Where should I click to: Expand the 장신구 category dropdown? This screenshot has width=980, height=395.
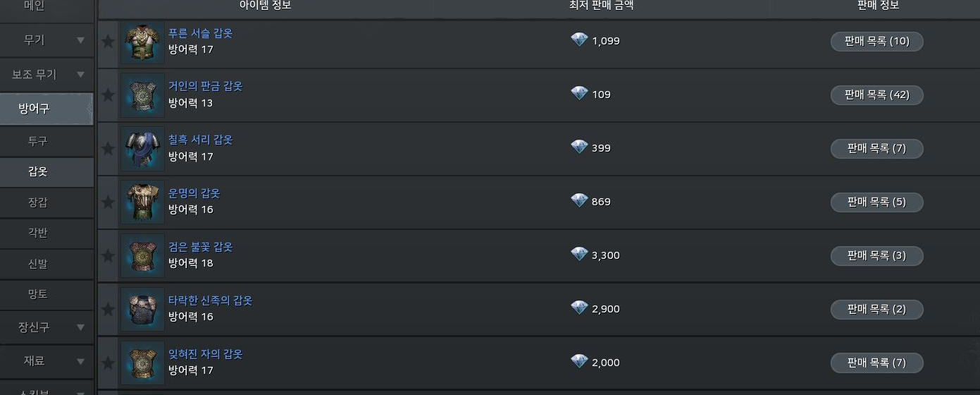pos(80,327)
